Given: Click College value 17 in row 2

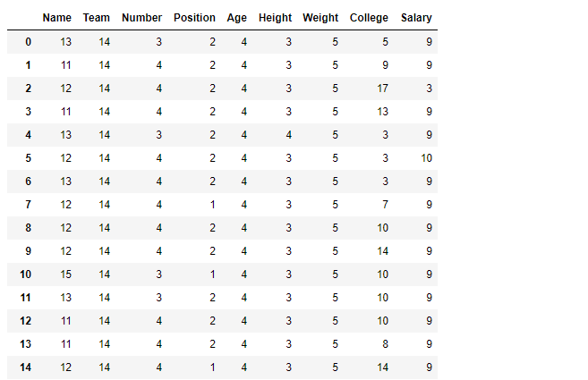Looking at the screenshot, I should [382, 88].
